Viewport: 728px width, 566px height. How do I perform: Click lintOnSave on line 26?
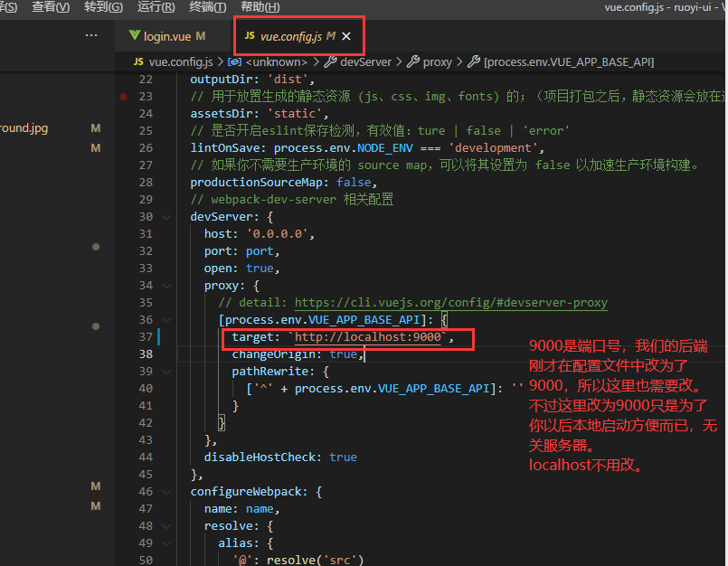pos(225,148)
